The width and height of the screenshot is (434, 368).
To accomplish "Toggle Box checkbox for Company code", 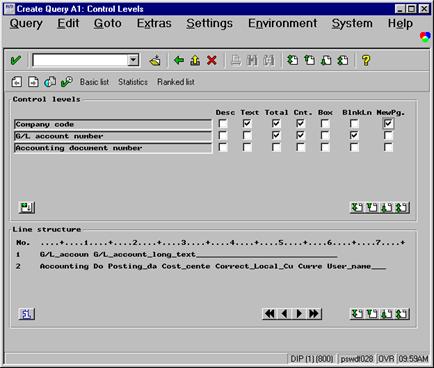I will click(325, 124).
